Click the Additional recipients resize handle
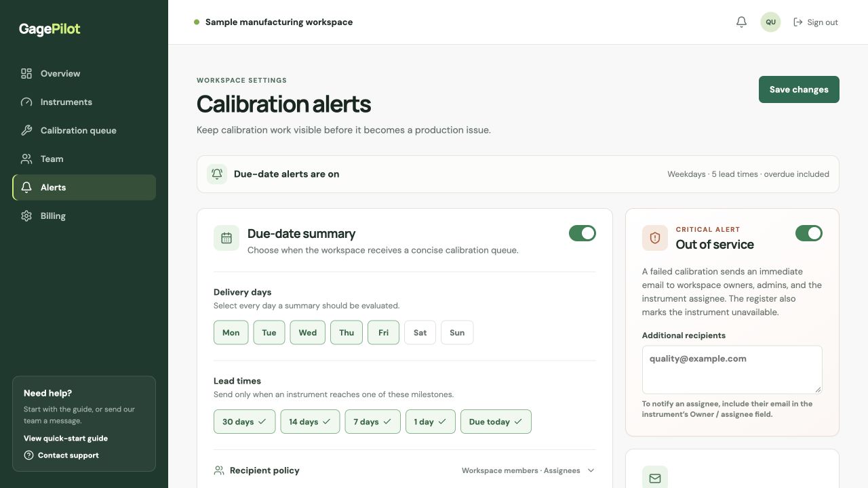The height and width of the screenshot is (488, 868). (x=818, y=389)
